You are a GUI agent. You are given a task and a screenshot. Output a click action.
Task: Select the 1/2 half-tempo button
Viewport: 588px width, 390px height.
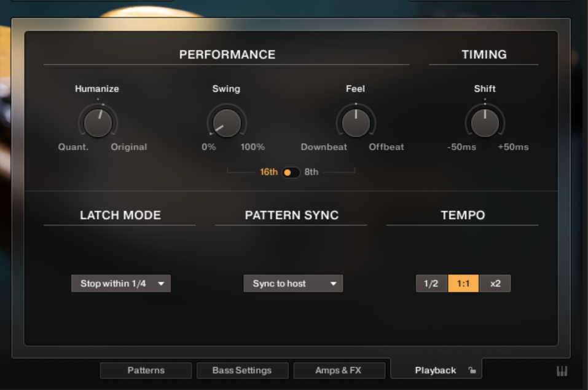(x=431, y=284)
